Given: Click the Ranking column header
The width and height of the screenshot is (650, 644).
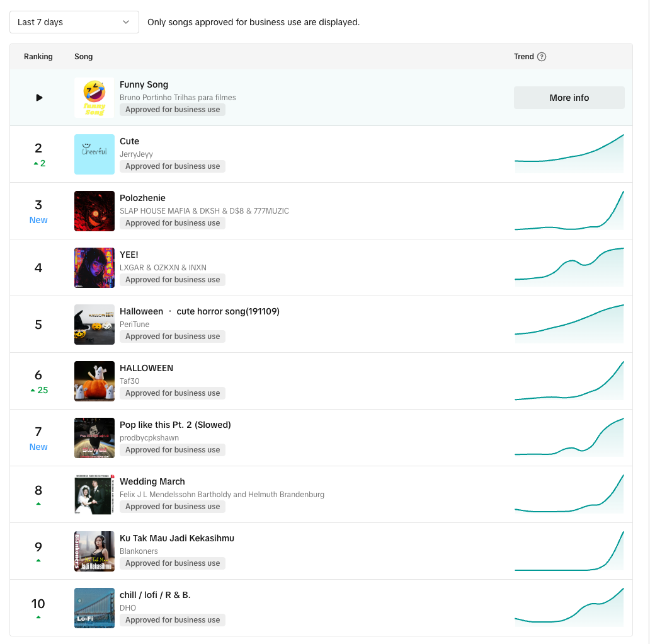Looking at the screenshot, I should point(38,57).
